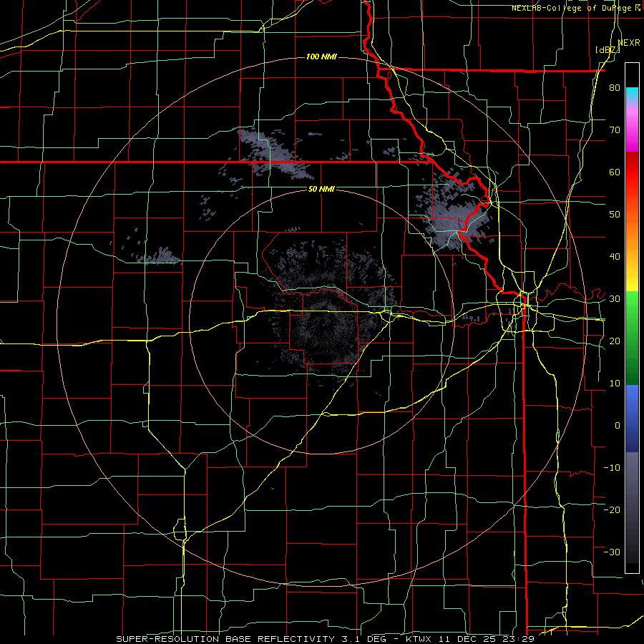Image resolution: width=644 pixels, height=644 pixels.
Task: Click the 40 value on the dBZ scale
Action: pyautogui.click(x=615, y=257)
